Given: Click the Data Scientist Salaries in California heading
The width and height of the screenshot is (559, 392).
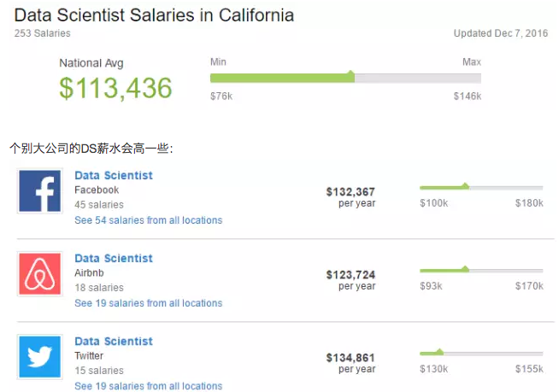Looking at the screenshot, I should pos(154,15).
